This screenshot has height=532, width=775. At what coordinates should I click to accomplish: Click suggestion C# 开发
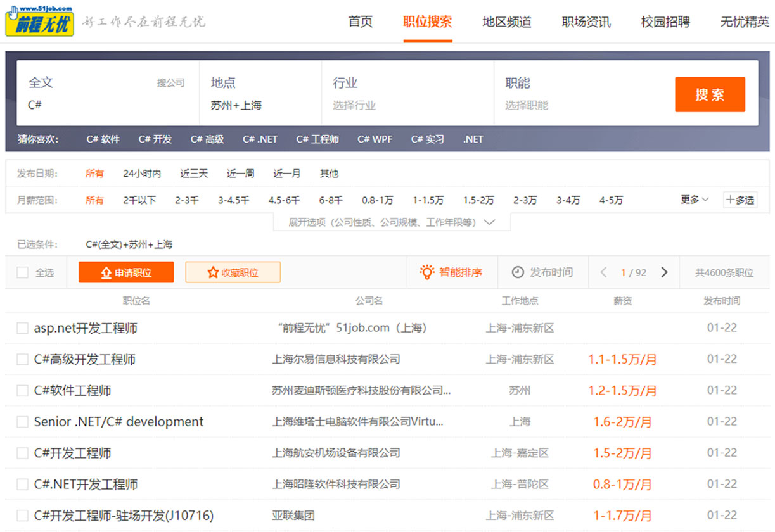pos(155,139)
